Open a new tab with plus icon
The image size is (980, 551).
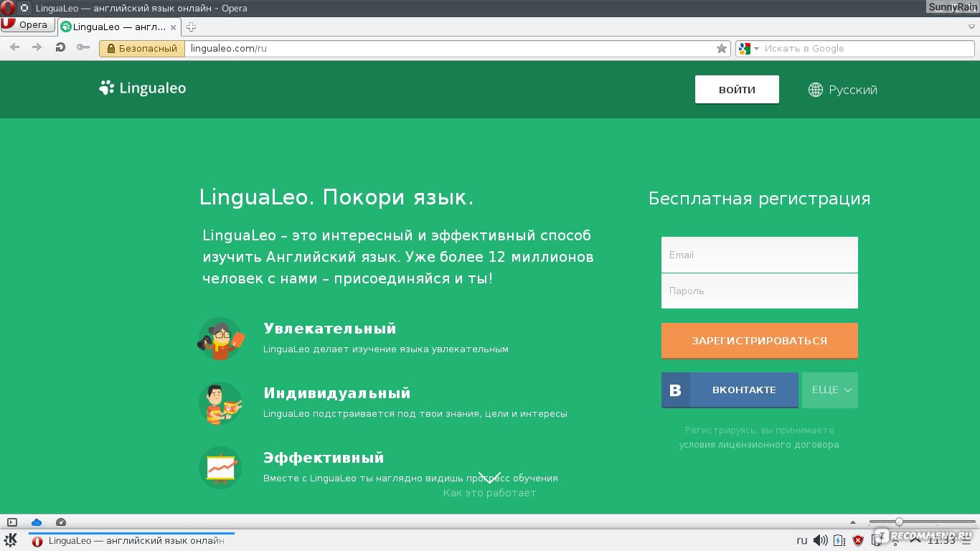(x=191, y=27)
